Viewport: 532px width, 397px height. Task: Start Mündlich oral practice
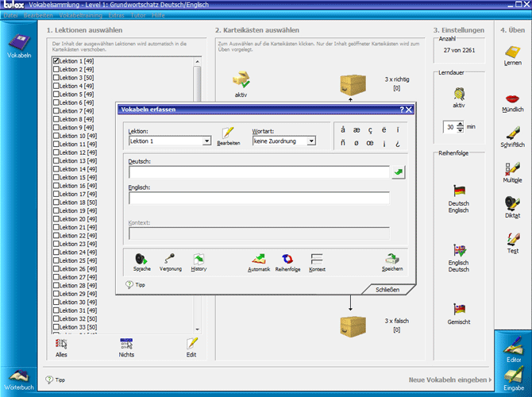513,103
